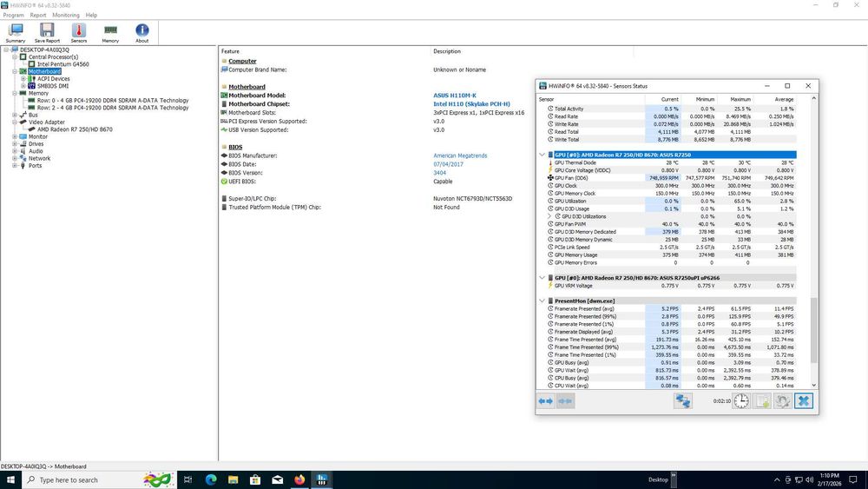The width and height of the screenshot is (868, 489).
Task: Click the SMBIOS DMI tree icon
Action: 31,86
